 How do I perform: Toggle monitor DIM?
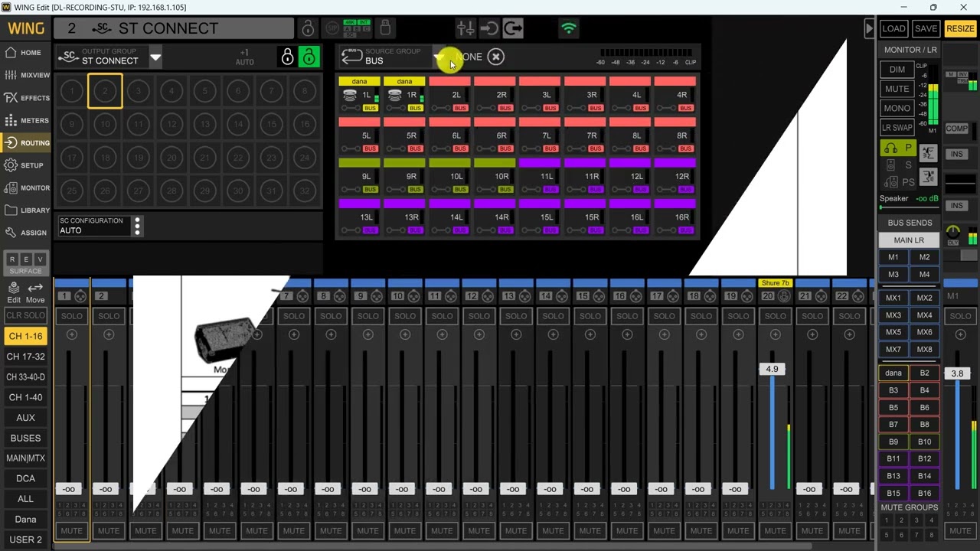click(897, 69)
